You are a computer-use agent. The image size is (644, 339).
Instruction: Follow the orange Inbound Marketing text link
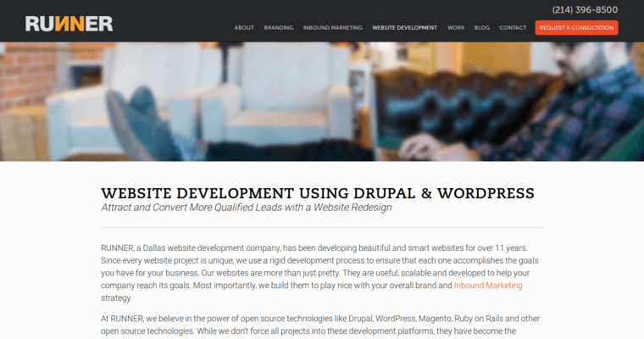[488, 286]
